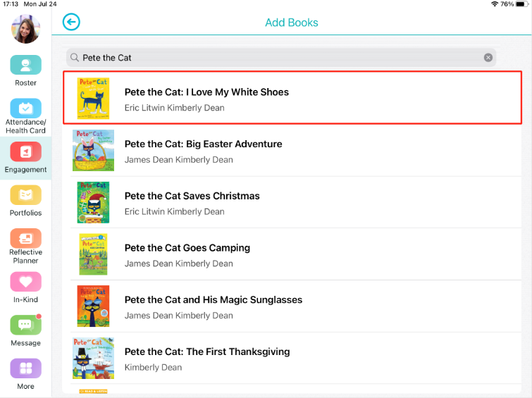This screenshot has height=398, width=532.
Task: Open the In-Kind heart icon
Action: [26, 282]
